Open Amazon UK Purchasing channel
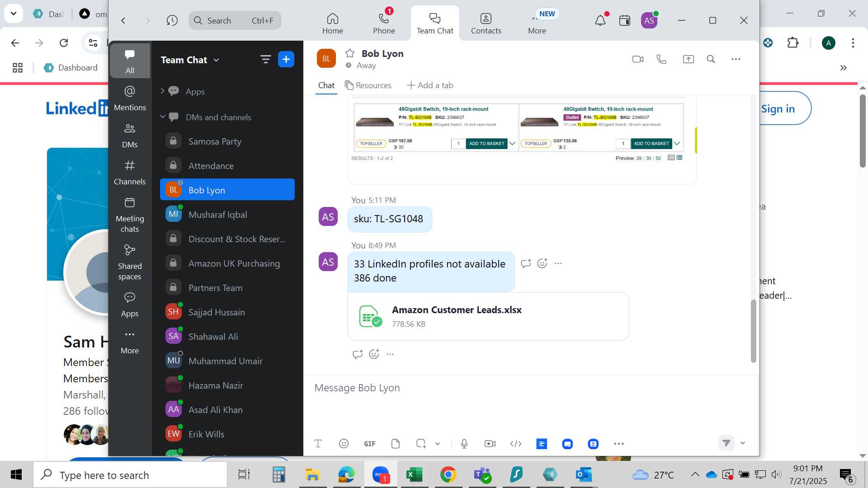Screen dimensions: 868x488 (227, 263)
